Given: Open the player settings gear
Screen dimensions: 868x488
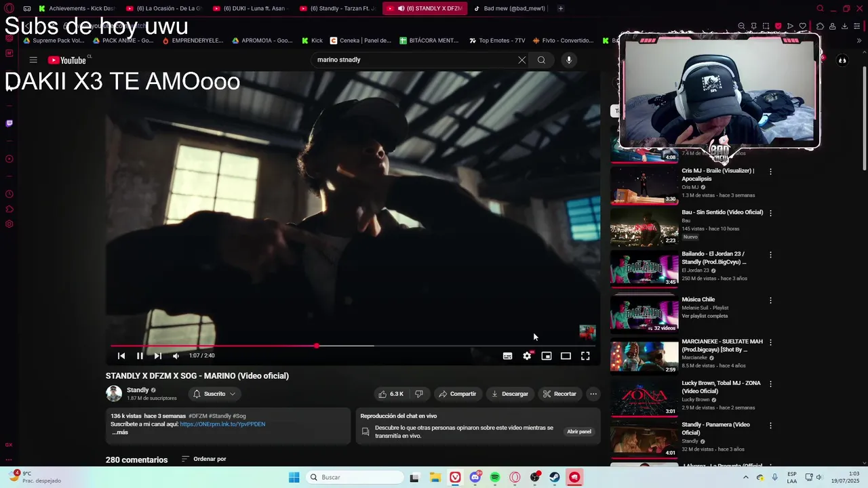Looking at the screenshot, I should (x=527, y=356).
